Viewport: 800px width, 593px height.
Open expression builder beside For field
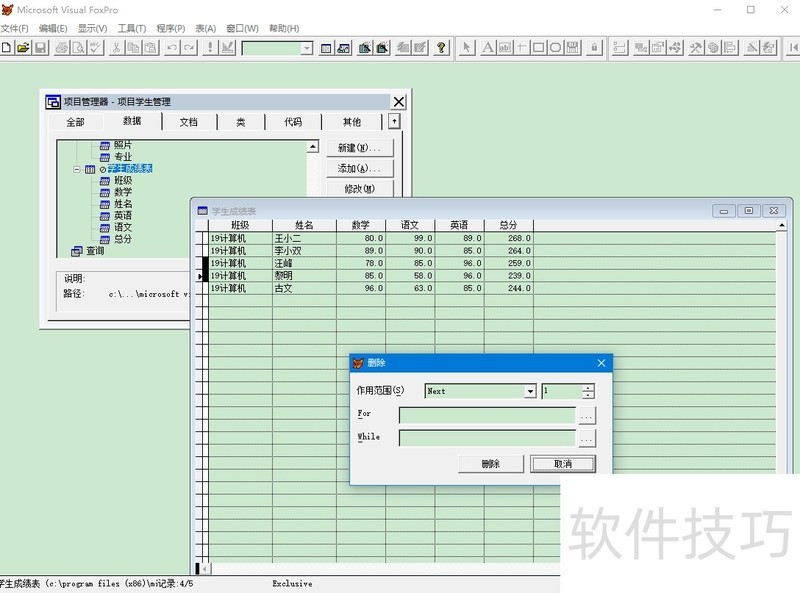click(586, 416)
